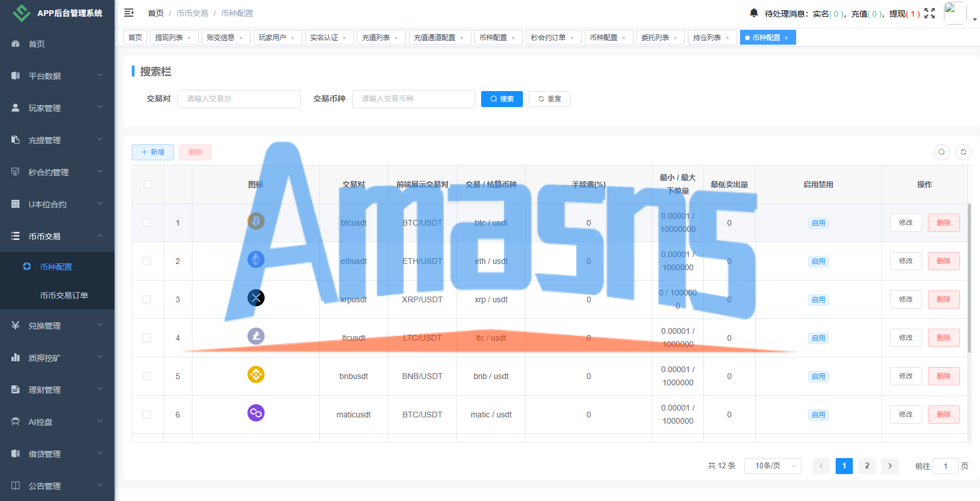Open the notification bell
The height and width of the screenshot is (501, 980).
pos(754,13)
